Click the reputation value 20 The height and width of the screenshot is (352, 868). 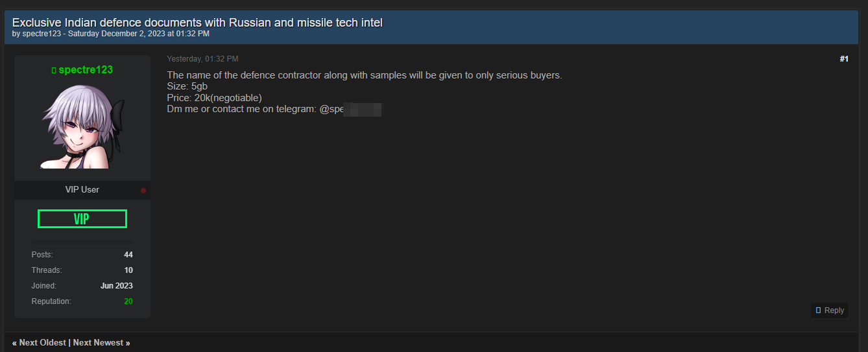coord(128,301)
